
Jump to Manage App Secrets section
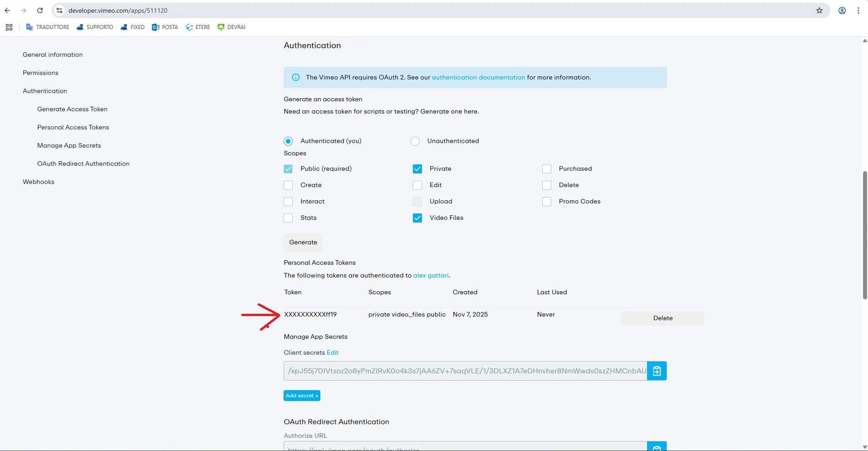(x=69, y=145)
